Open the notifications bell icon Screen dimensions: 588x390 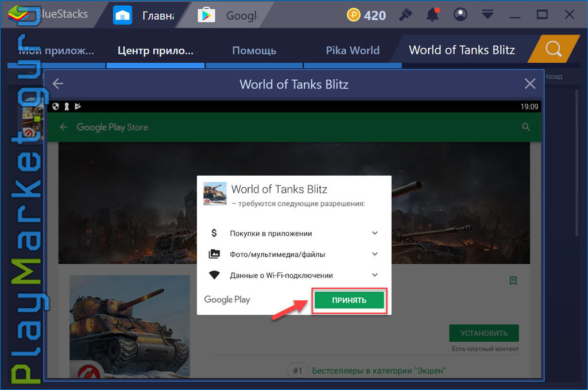(433, 14)
